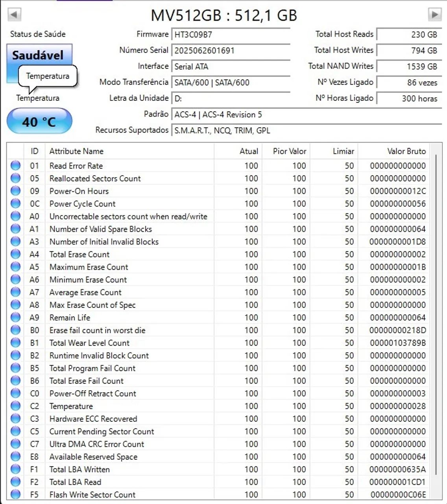Click raw value 000000001CD1 of Total LBA Read
447x504 pixels.
pos(398,482)
